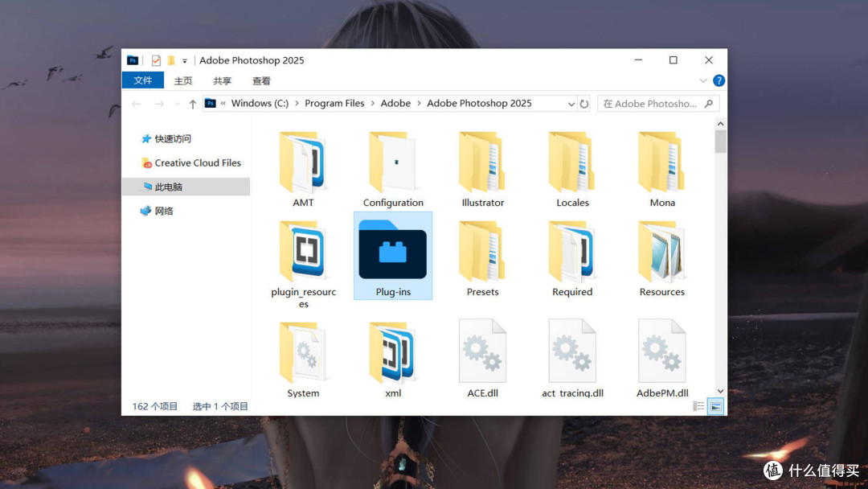Select the Illustrator folder icon
This screenshot has width=868, height=489.
click(x=482, y=162)
